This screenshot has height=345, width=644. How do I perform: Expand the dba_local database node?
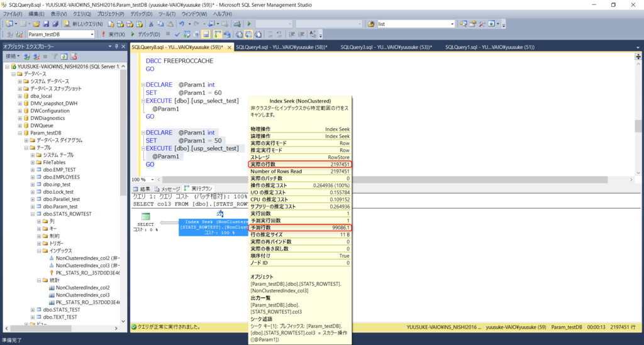(19, 96)
